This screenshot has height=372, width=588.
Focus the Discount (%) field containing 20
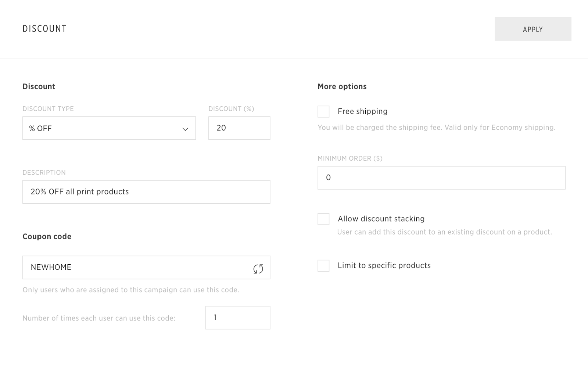[239, 128]
